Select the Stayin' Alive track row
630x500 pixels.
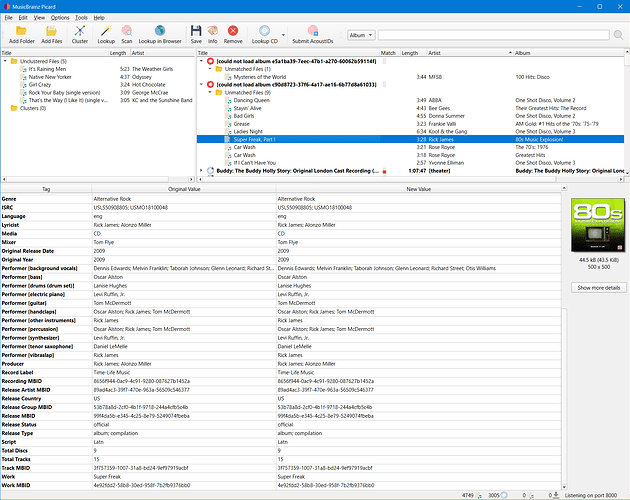(410, 108)
